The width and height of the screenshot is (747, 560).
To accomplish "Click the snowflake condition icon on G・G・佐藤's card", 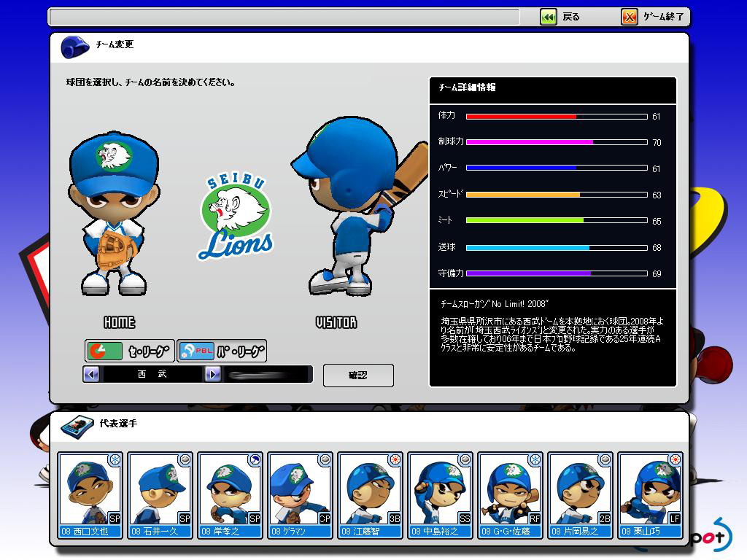I will [x=535, y=460].
